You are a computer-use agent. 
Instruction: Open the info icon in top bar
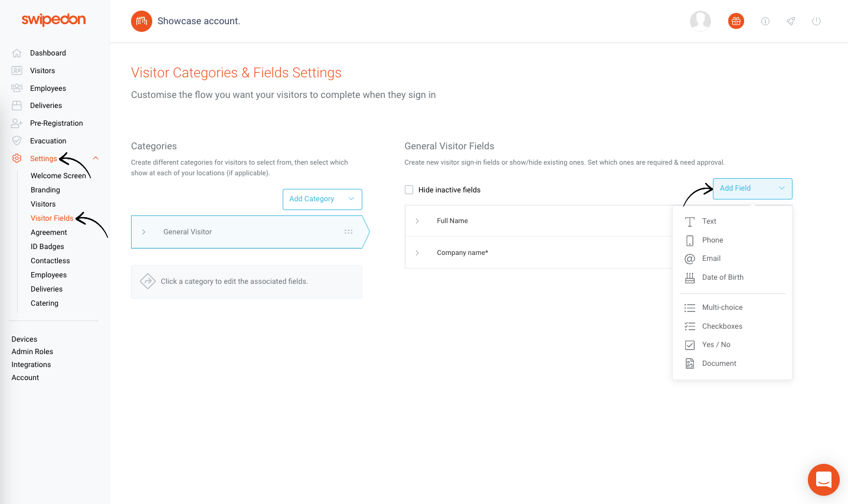coord(765,21)
